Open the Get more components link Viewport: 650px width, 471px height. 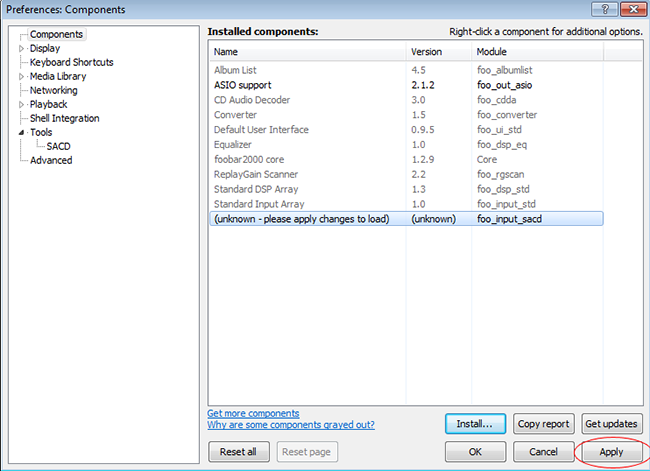[253, 413]
